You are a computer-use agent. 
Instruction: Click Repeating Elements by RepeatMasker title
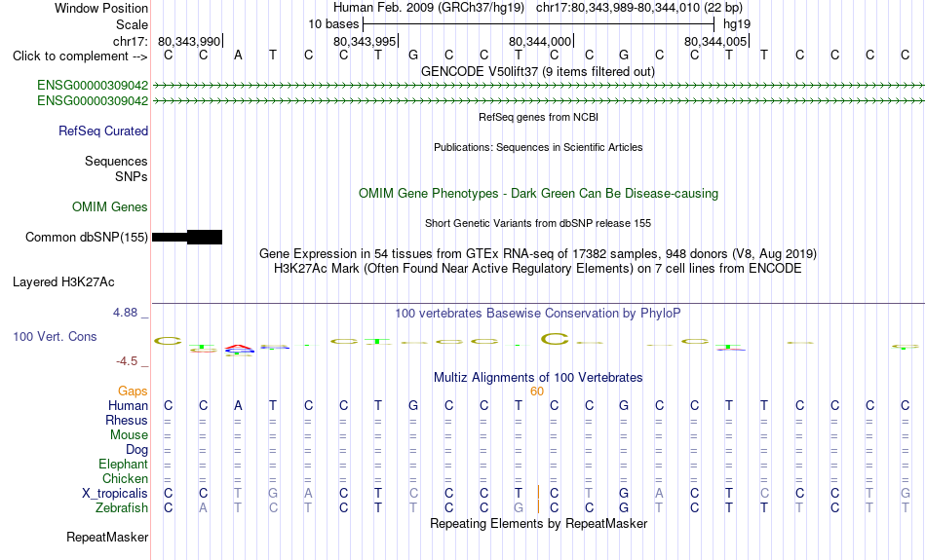coord(539,524)
